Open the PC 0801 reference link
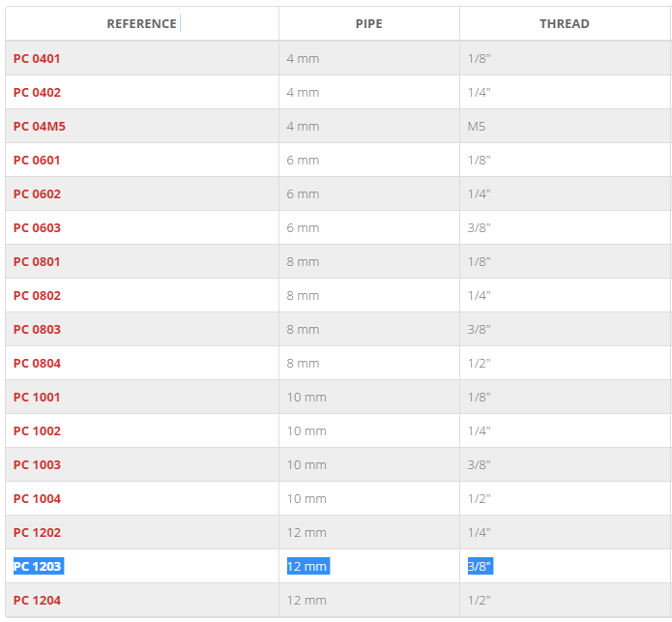 (37, 261)
